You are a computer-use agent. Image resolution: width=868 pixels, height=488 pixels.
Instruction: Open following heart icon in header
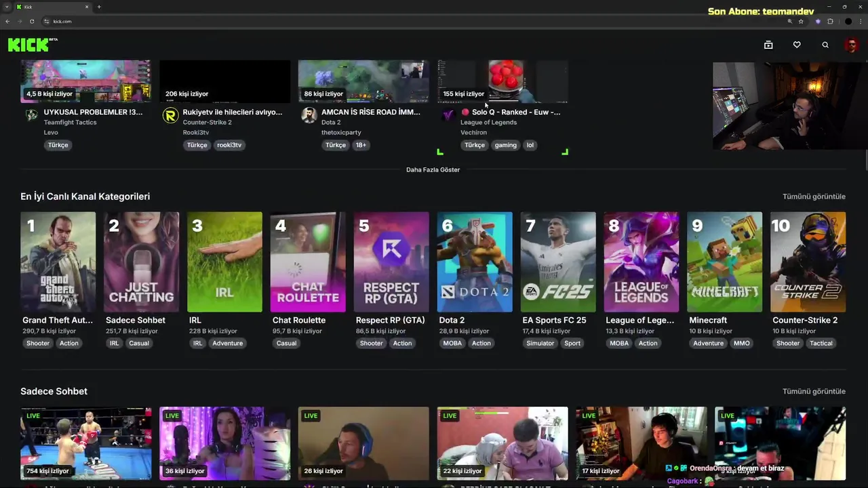797,45
